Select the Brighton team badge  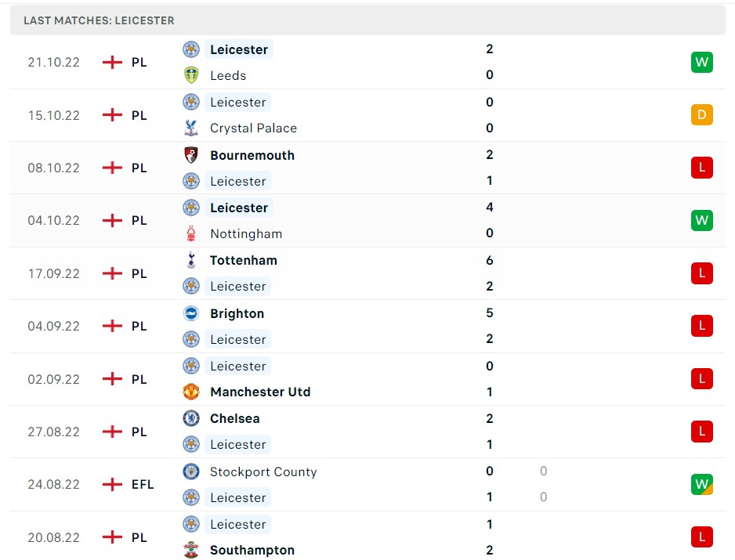click(x=191, y=313)
